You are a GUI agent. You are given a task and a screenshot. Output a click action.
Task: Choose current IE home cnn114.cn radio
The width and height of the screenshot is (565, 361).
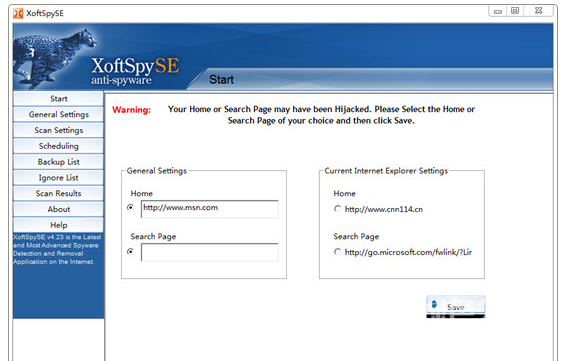(x=337, y=209)
